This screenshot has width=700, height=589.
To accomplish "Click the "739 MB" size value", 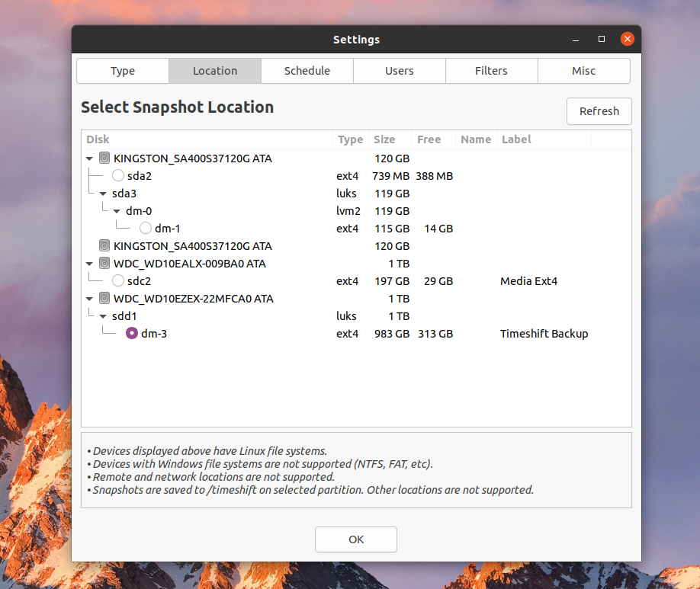I will (x=390, y=176).
